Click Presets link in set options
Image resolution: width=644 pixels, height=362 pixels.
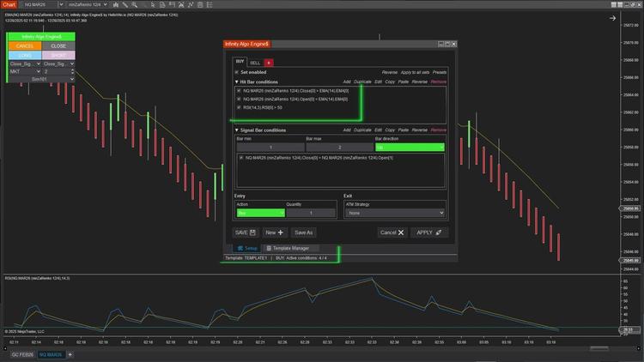pyautogui.click(x=439, y=72)
